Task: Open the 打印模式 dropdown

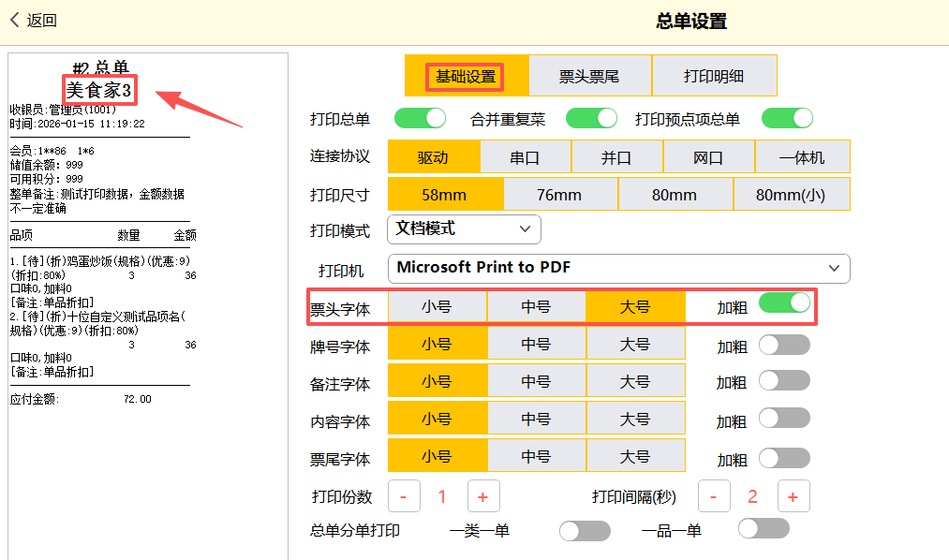Action: tap(464, 228)
